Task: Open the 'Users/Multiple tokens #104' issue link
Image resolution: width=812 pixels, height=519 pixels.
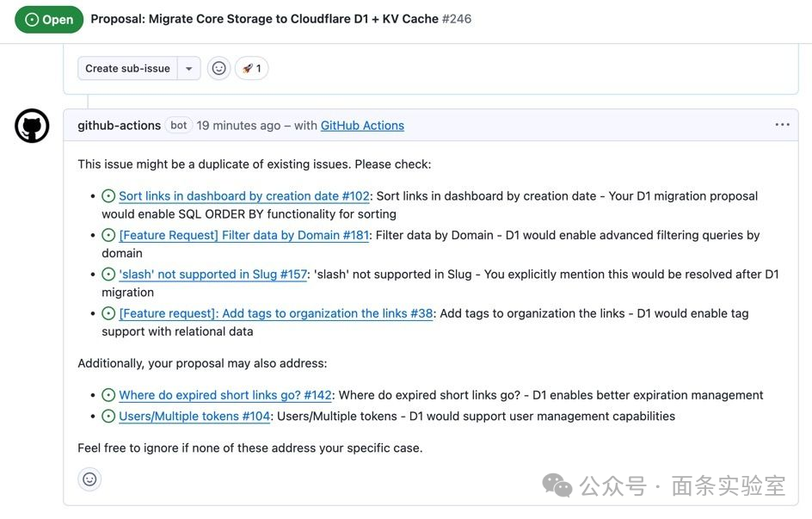Action: 194,416
